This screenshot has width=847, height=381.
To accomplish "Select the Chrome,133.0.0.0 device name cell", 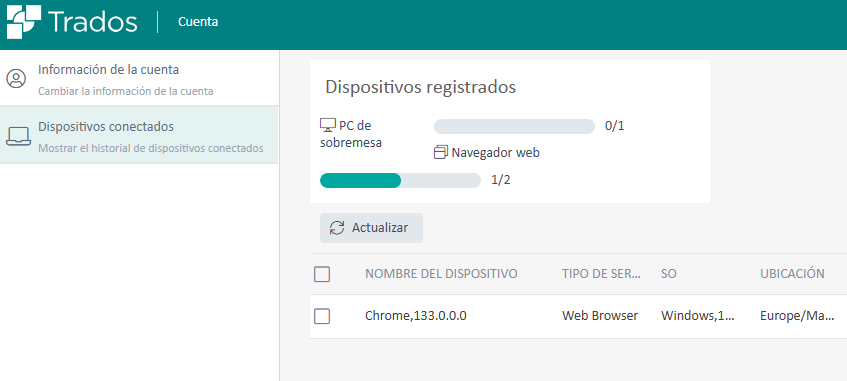I will (416, 316).
